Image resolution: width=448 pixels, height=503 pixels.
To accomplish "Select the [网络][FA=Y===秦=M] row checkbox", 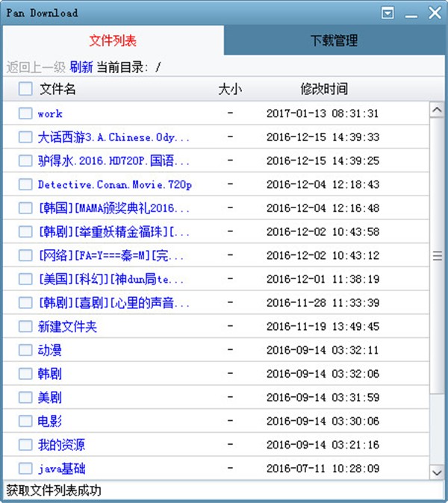I will 25,255.
